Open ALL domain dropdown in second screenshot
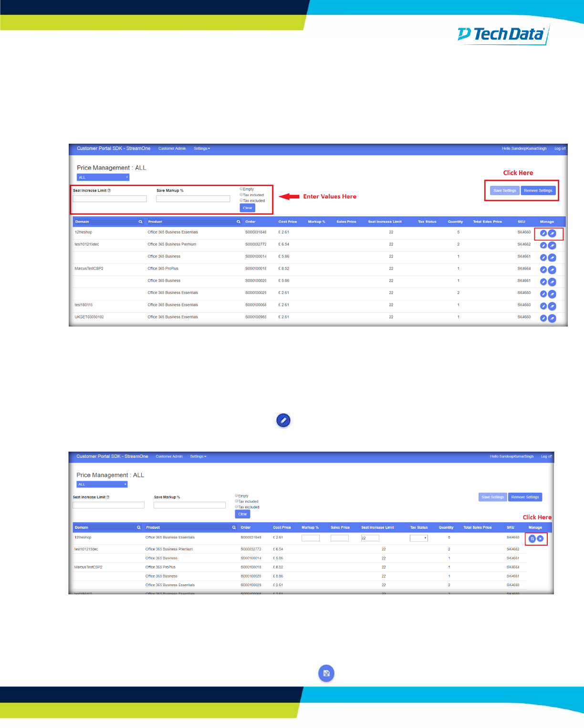584x728 pixels. [x=102, y=484]
